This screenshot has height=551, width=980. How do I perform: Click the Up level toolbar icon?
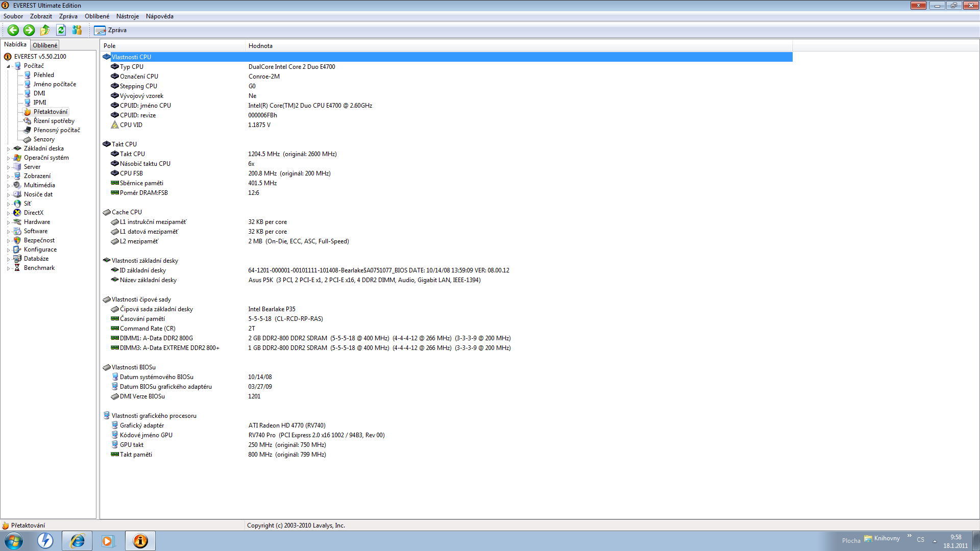click(45, 30)
